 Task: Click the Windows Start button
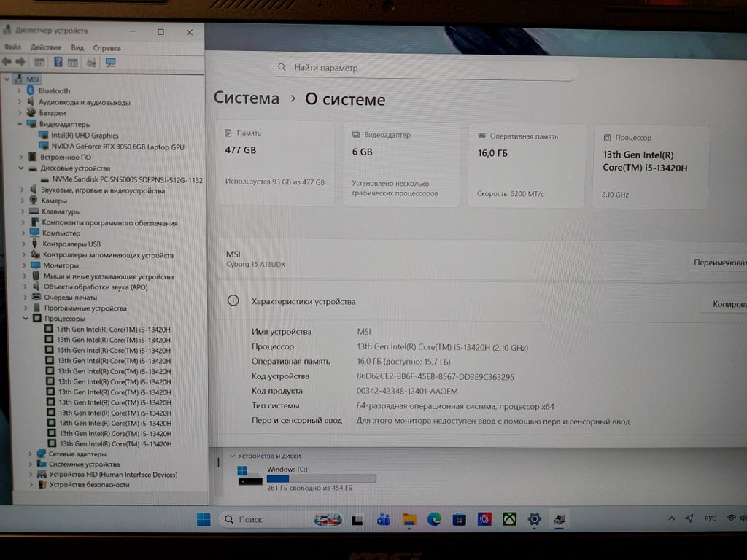pos(204,519)
